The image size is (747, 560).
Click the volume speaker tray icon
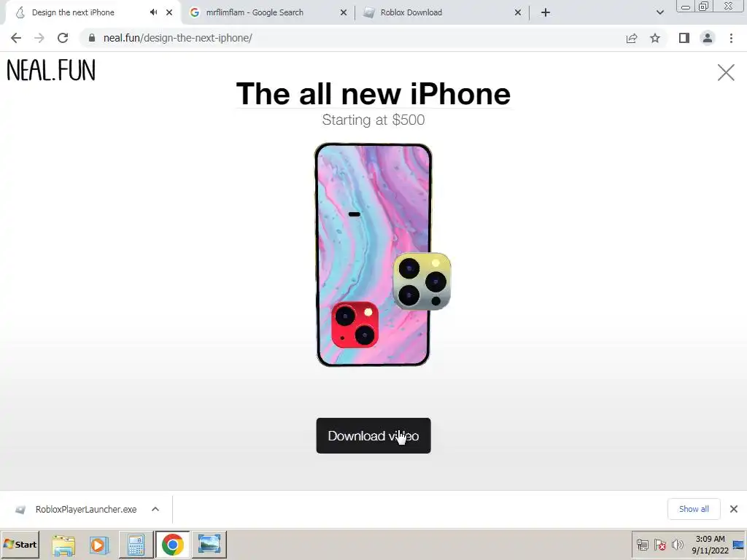pos(677,545)
